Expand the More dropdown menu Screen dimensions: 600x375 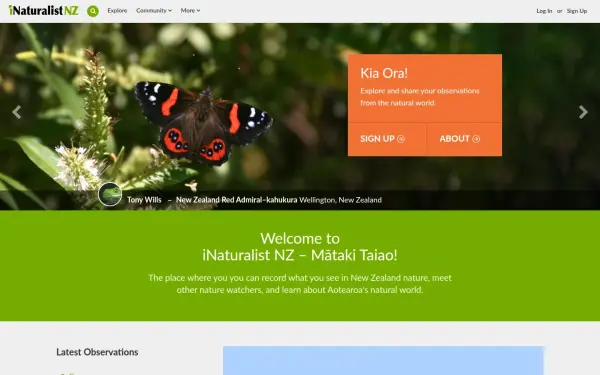coord(190,11)
